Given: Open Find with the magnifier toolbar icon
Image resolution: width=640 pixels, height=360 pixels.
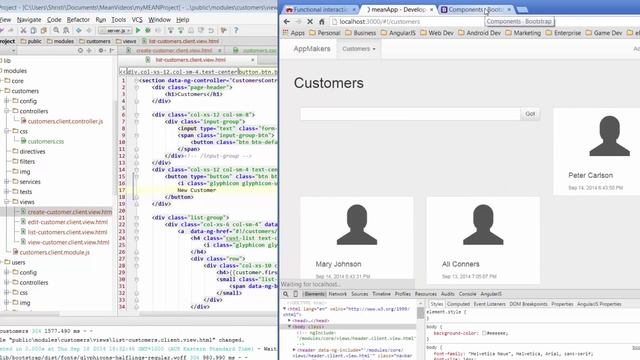Looking at the screenshot, I should 56,31.
